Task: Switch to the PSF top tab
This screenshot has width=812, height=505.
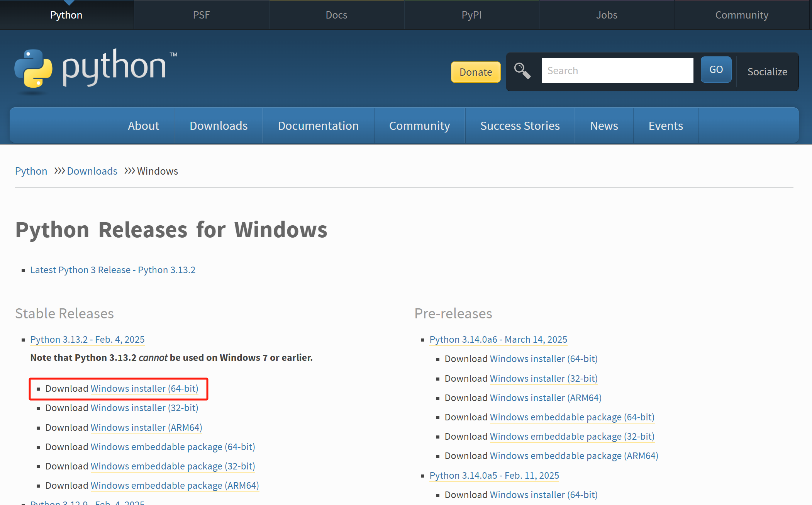Action: point(201,15)
